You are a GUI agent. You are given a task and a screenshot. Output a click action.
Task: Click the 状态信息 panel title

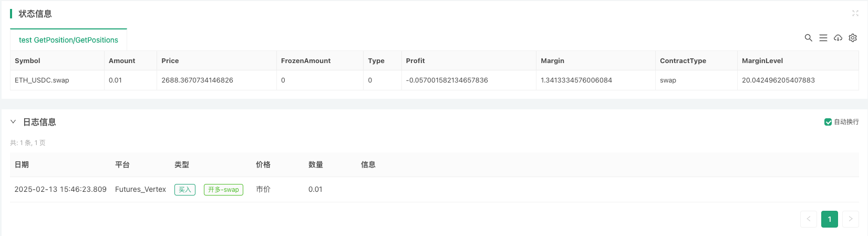click(35, 14)
